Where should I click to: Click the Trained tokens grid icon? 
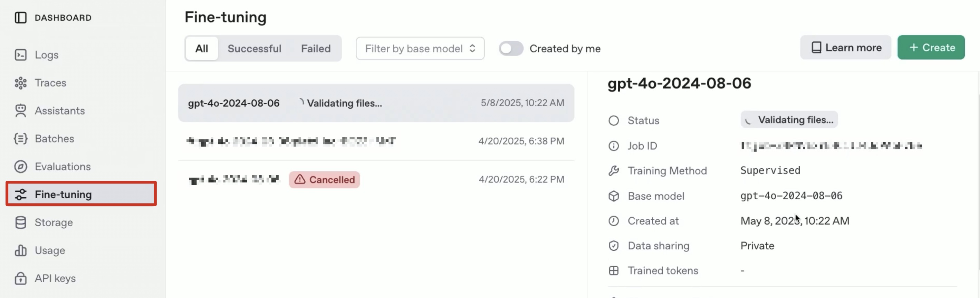point(614,271)
